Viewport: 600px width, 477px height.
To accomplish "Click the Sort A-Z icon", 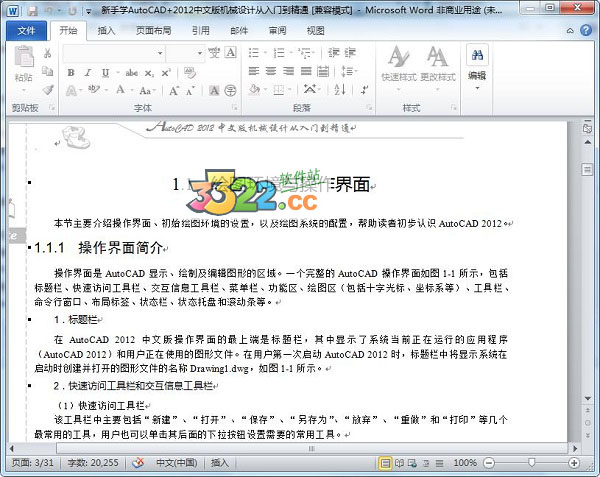I will coord(340,90).
